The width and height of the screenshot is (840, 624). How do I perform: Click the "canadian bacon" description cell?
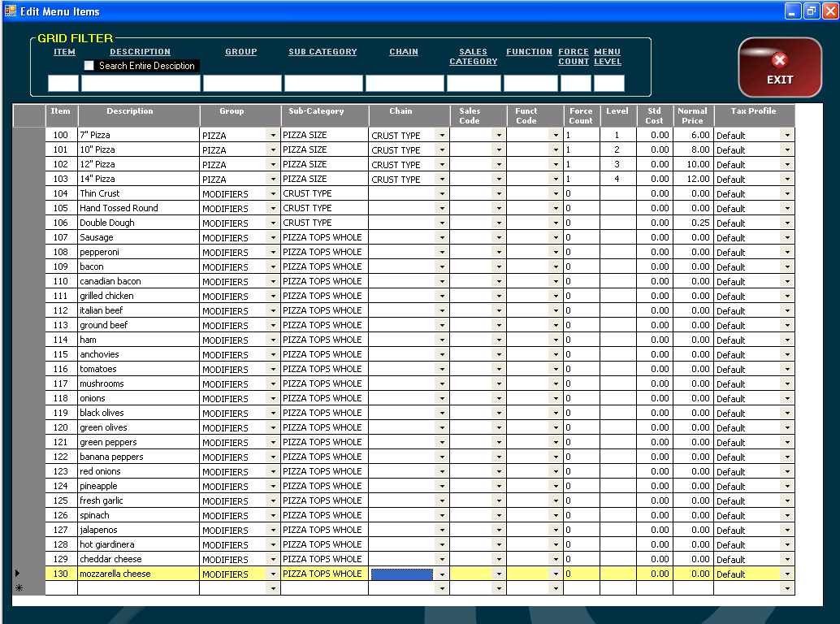click(x=139, y=281)
